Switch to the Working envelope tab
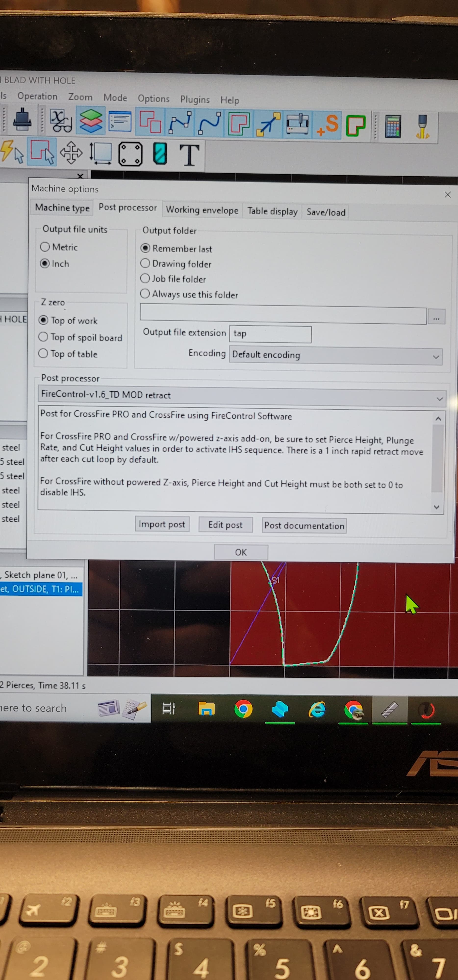 (x=202, y=210)
